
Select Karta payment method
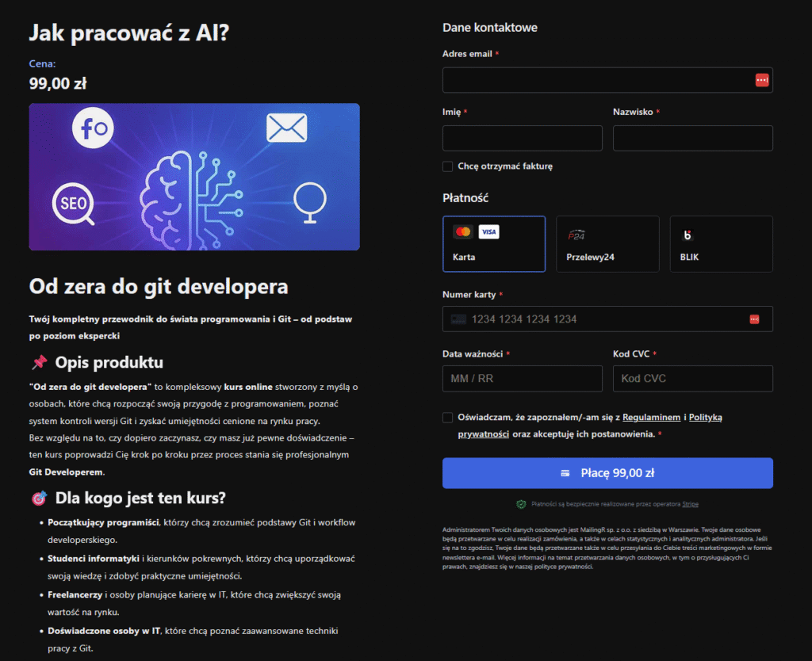(493, 244)
